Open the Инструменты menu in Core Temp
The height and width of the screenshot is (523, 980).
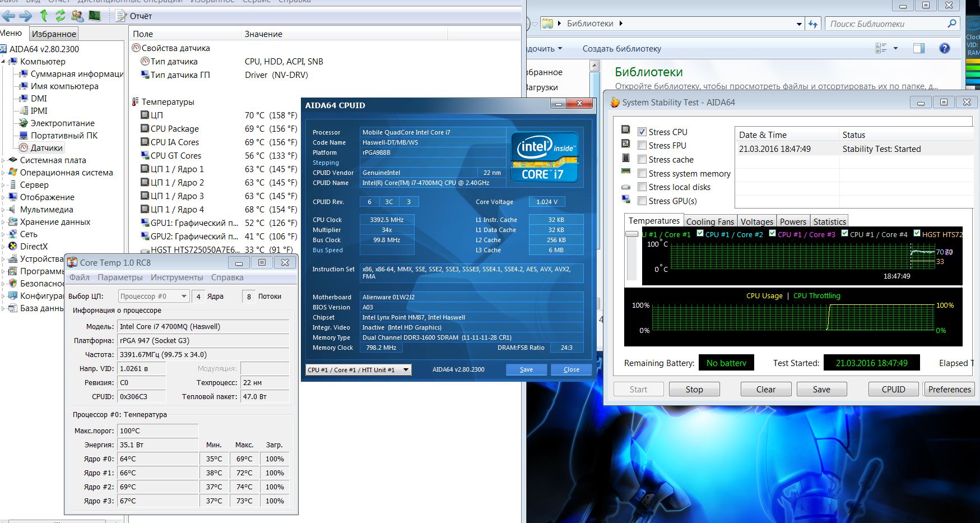click(x=177, y=277)
